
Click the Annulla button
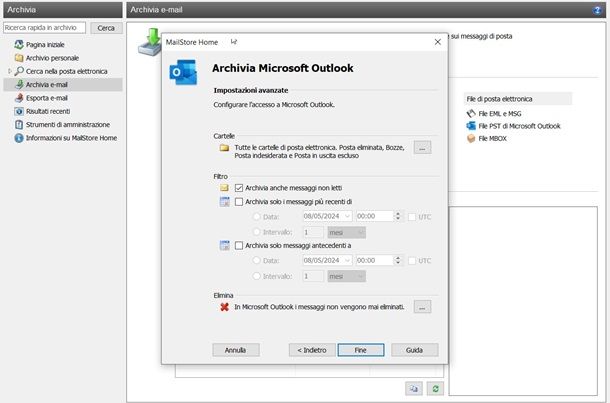[x=236, y=350]
